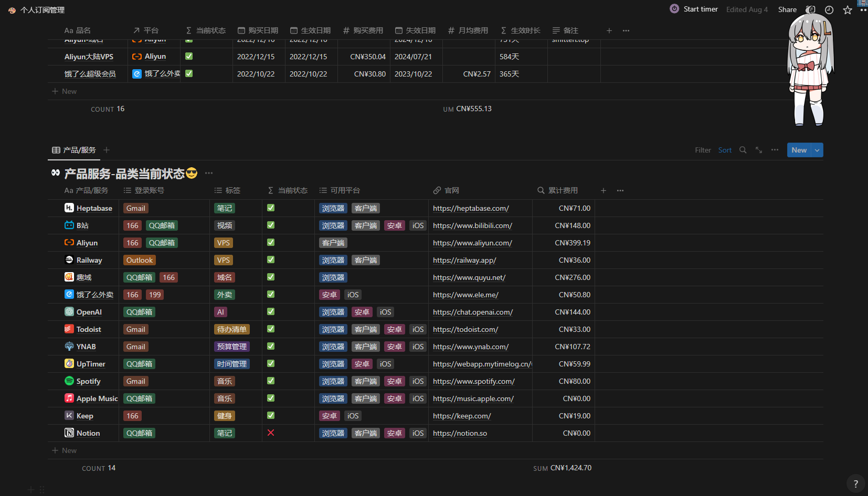Add a new column in lower table header

click(x=604, y=190)
